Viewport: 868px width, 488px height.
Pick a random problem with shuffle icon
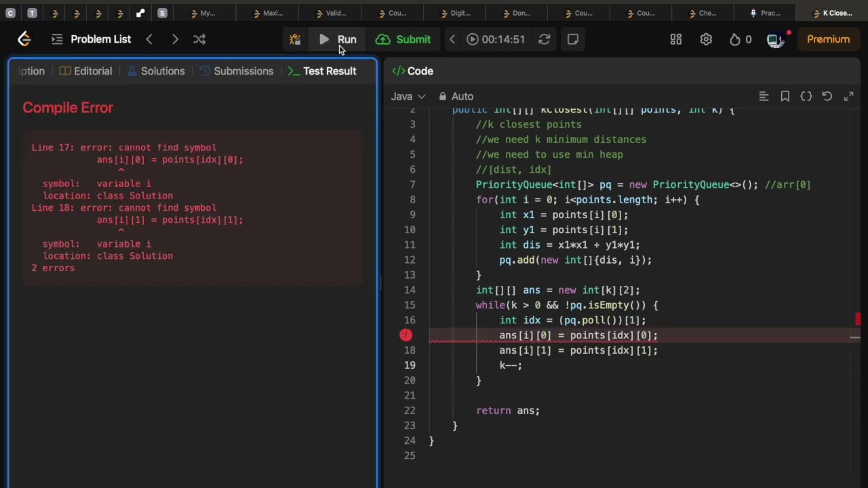point(199,39)
